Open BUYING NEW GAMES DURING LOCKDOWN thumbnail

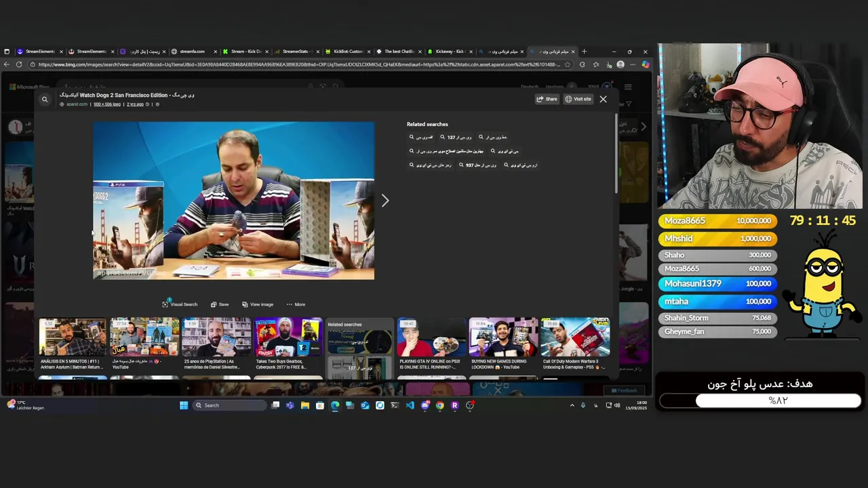coord(503,338)
